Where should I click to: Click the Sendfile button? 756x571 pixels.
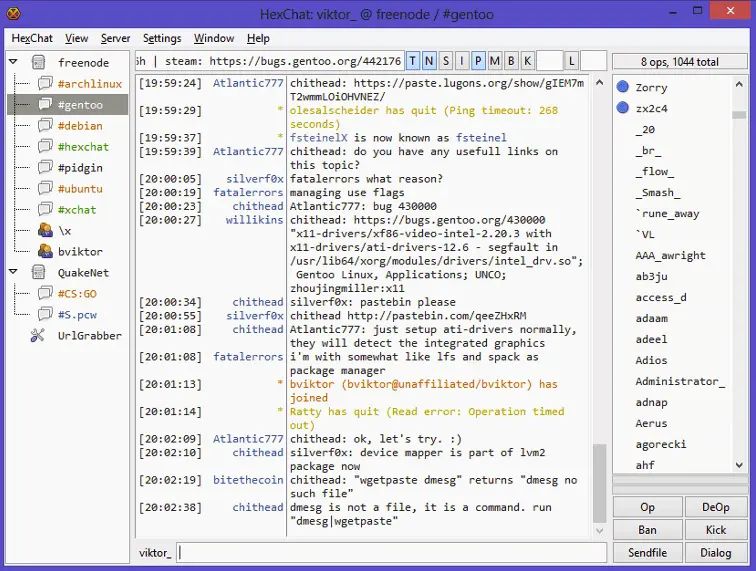click(646, 552)
